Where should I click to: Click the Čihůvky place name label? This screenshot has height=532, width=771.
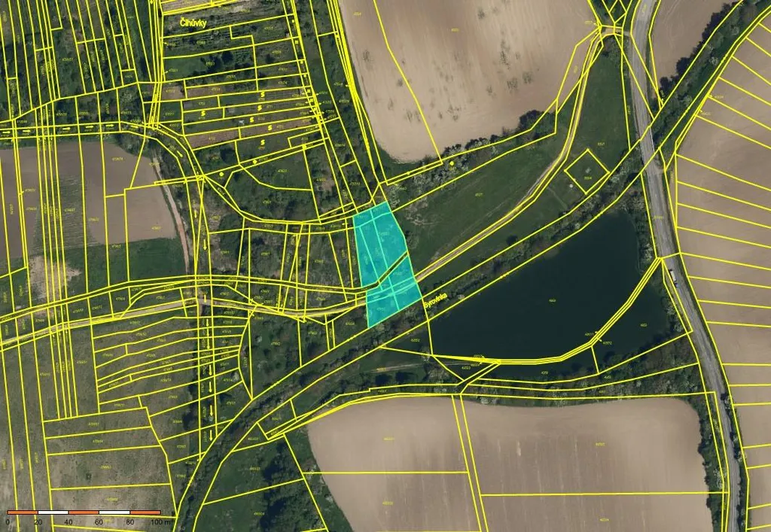(199, 23)
